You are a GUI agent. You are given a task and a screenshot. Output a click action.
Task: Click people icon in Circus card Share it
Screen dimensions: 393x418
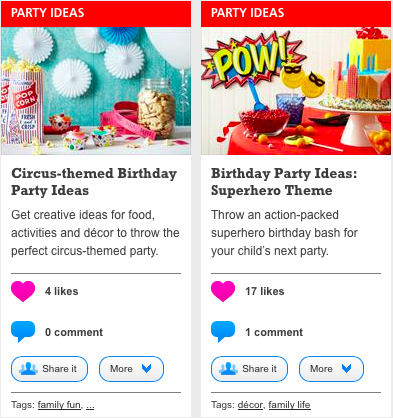coord(28,369)
